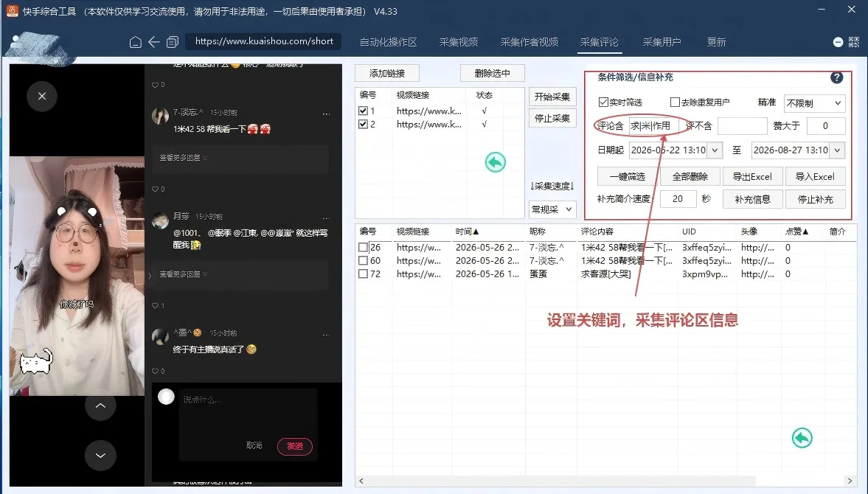Check the result row 60 checkbox
Screen dimensions: 868x494
click(x=363, y=260)
